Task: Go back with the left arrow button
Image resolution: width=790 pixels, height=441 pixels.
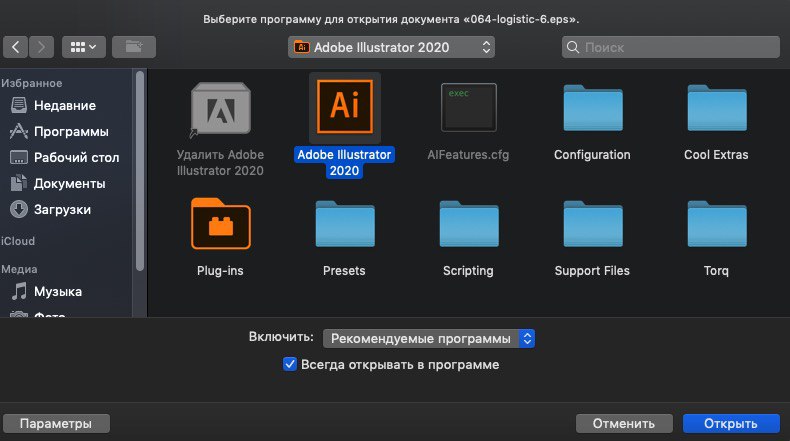Action: 15,47
